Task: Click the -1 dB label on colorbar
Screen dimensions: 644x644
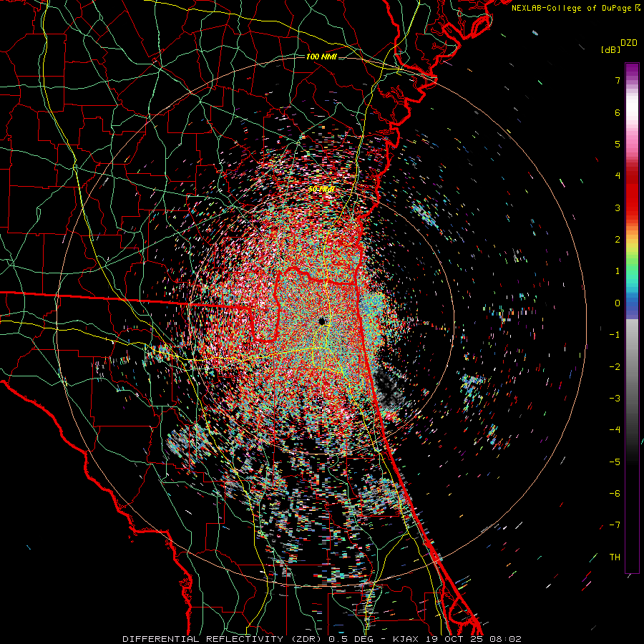Action: pos(615,335)
